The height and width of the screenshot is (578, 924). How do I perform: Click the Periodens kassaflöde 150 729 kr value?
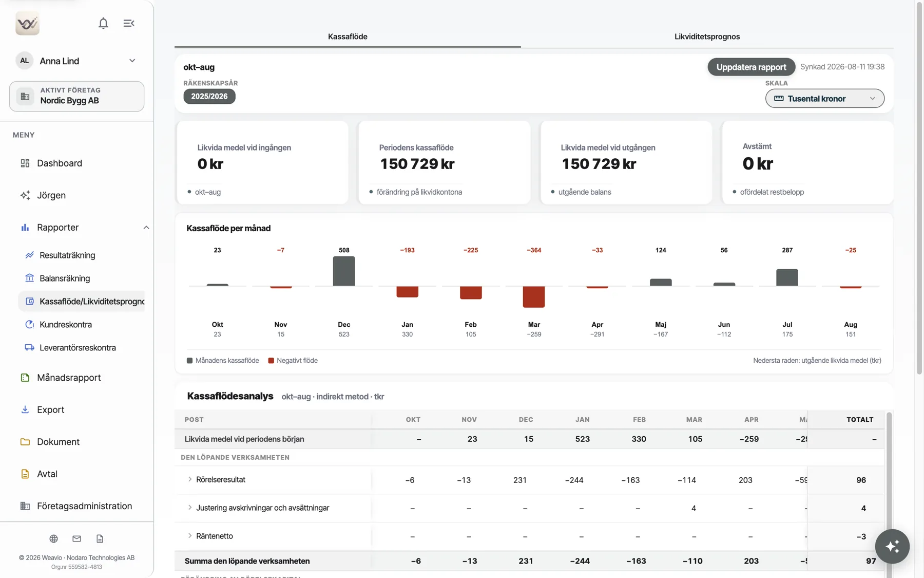417,164
